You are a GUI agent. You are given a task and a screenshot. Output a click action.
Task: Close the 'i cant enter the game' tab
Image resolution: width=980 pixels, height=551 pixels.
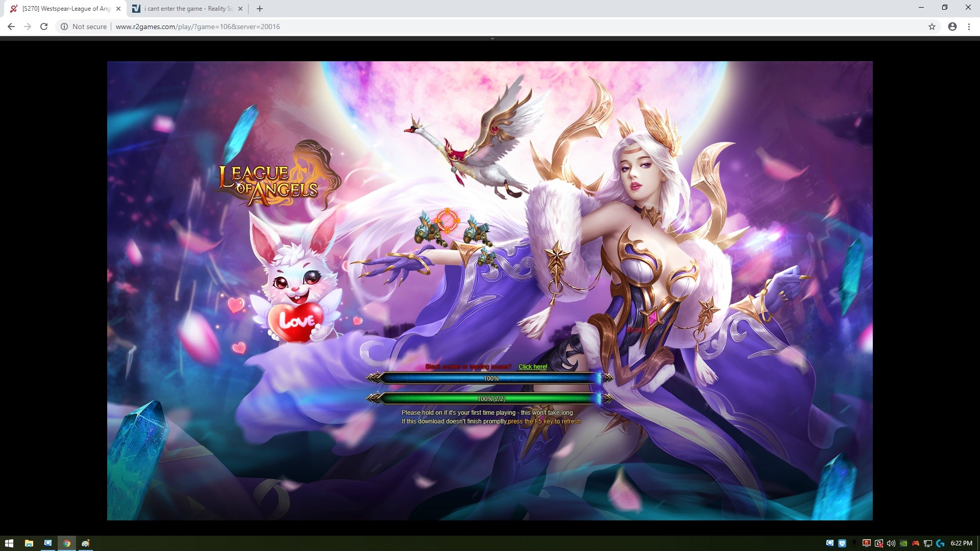pyautogui.click(x=240, y=9)
